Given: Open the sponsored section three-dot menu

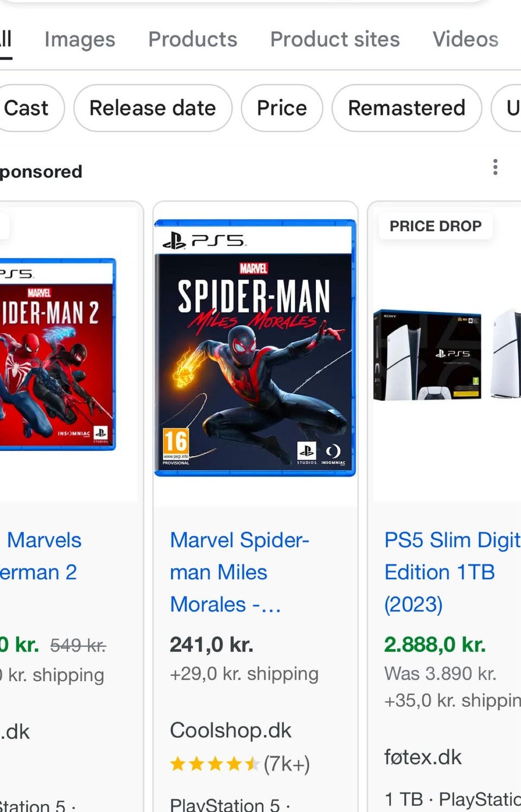Looking at the screenshot, I should click(495, 167).
